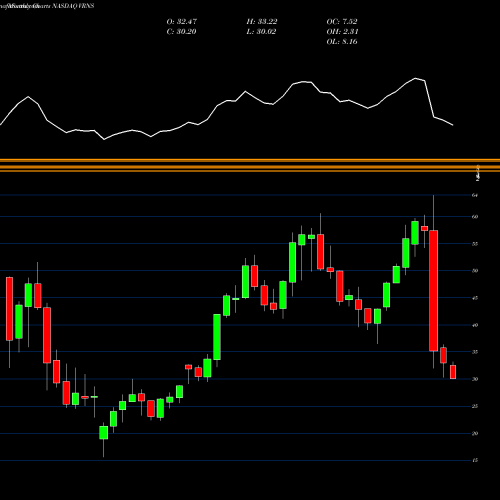Select the low value L: 30.02
This screenshot has width=500, height=500.
click(261, 32)
